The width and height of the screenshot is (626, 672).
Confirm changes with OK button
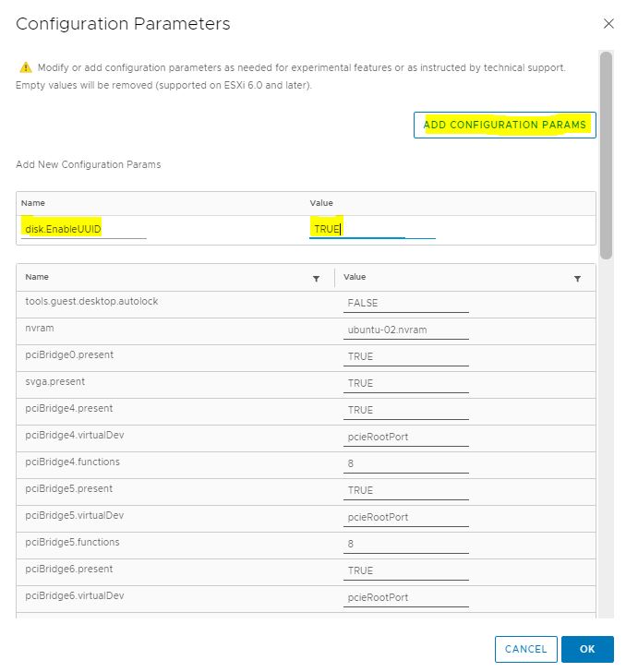[587, 649]
